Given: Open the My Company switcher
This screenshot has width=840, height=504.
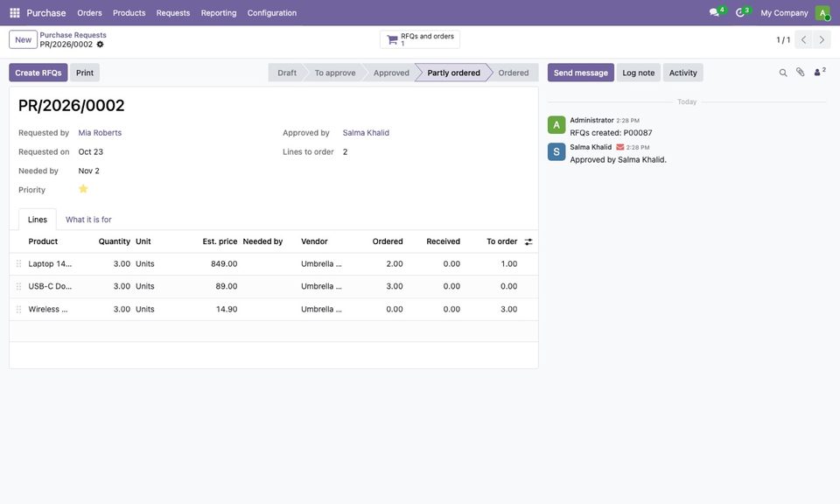Looking at the screenshot, I should click(784, 13).
